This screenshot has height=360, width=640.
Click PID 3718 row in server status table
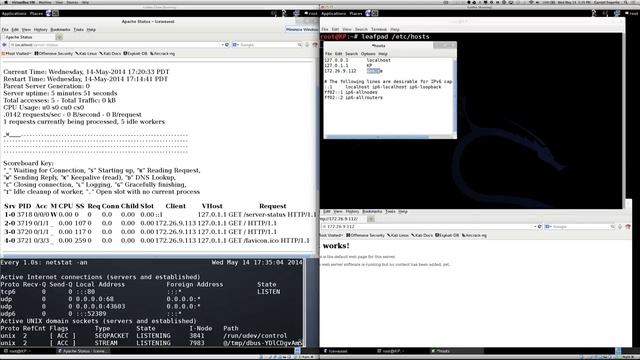(x=160, y=215)
